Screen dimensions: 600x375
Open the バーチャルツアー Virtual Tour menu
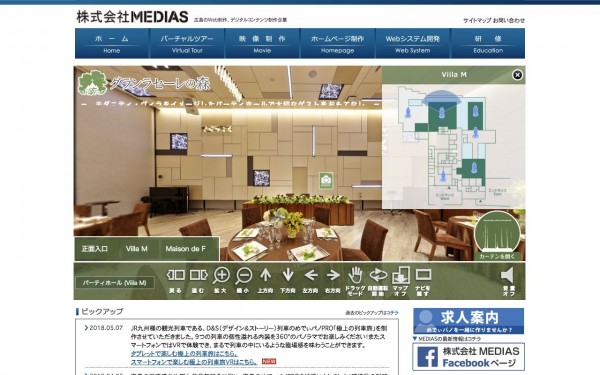[x=187, y=43]
